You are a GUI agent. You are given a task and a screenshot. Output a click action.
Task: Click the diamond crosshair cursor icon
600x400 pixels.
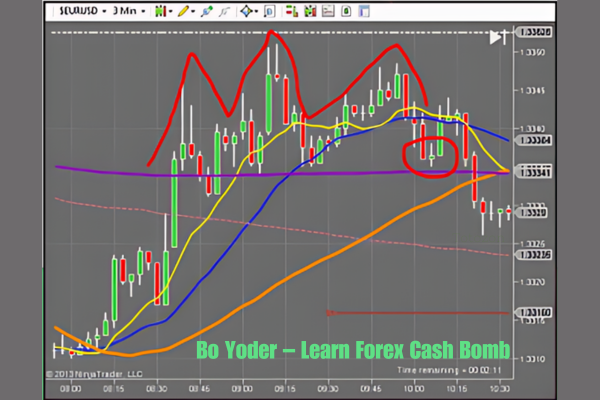pyautogui.click(x=246, y=11)
